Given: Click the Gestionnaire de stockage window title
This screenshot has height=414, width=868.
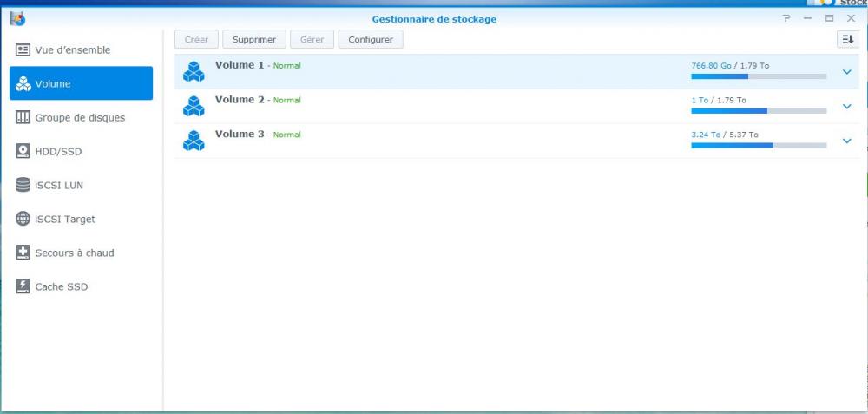Looking at the screenshot, I should click(434, 19).
